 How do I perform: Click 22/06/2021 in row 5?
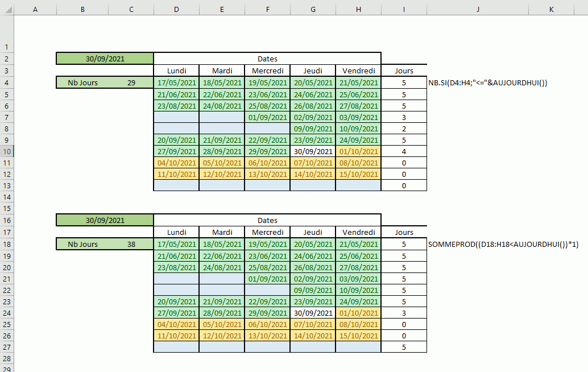tap(222, 94)
